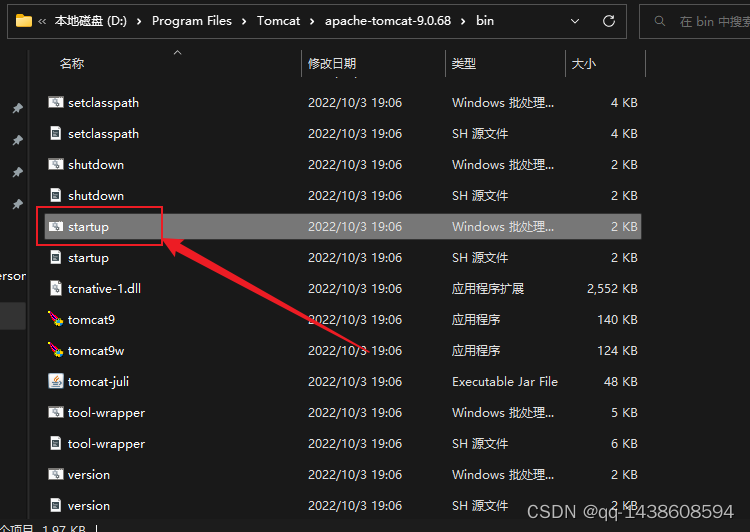This screenshot has height=532, width=750.
Task: Click the tomcat9w application icon
Action: tap(55, 350)
